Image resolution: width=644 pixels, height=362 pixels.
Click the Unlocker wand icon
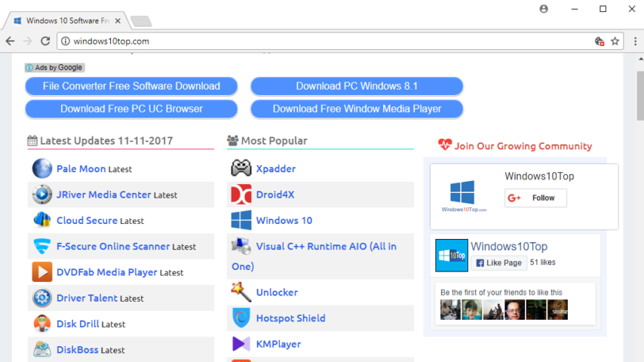tap(241, 292)
